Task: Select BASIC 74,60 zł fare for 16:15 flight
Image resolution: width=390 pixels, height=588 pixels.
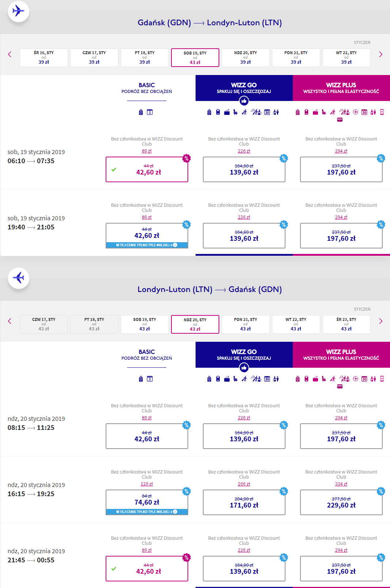Action: tap(147, 502)
